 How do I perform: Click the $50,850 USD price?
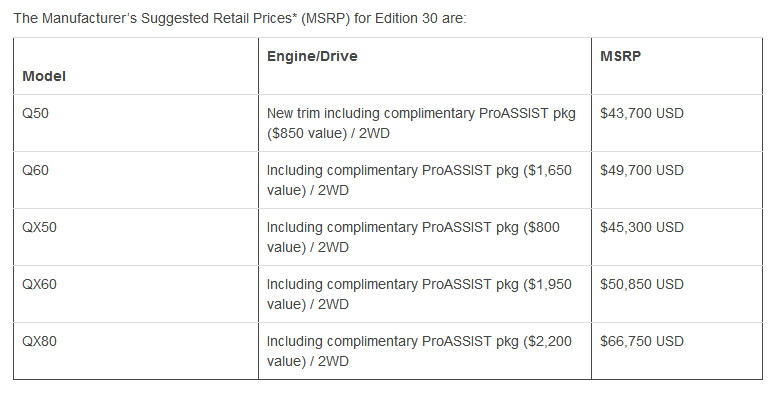click(x=642, y=284)
